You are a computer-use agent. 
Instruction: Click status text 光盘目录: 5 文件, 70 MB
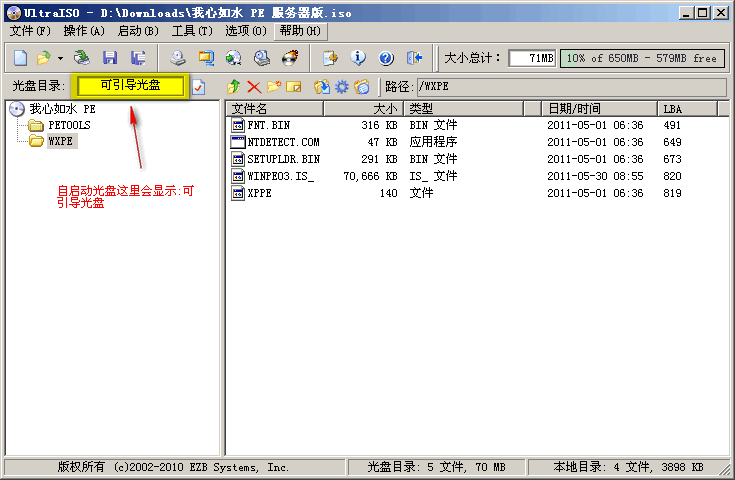[436, 467]
